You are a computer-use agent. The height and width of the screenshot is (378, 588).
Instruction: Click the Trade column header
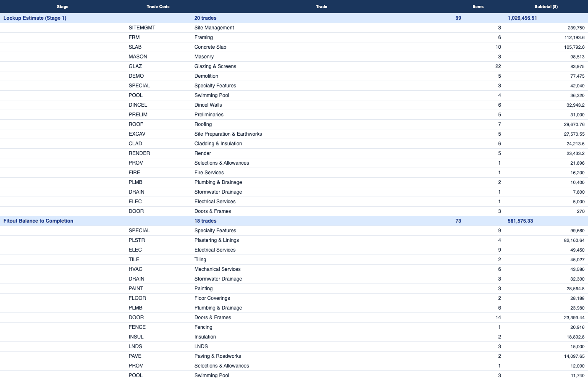click(x=321, y=7)
